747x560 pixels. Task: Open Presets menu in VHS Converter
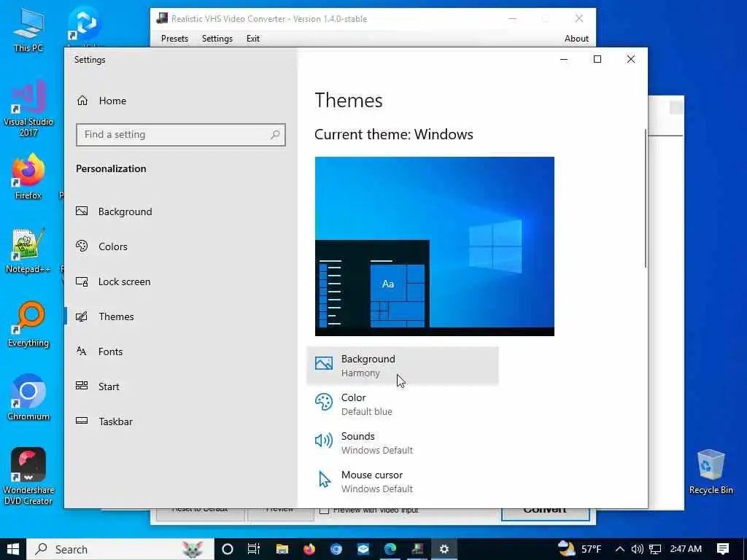click(x=174, y=39)
